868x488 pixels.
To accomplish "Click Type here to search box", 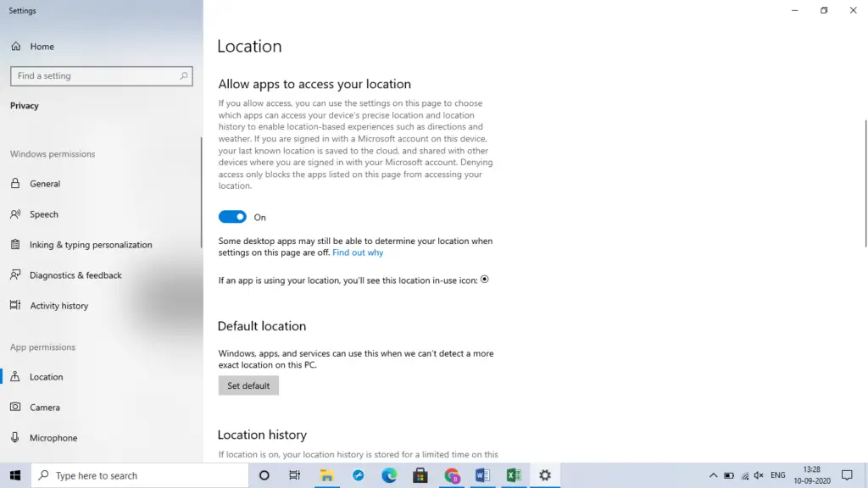I will pos(140,475).
